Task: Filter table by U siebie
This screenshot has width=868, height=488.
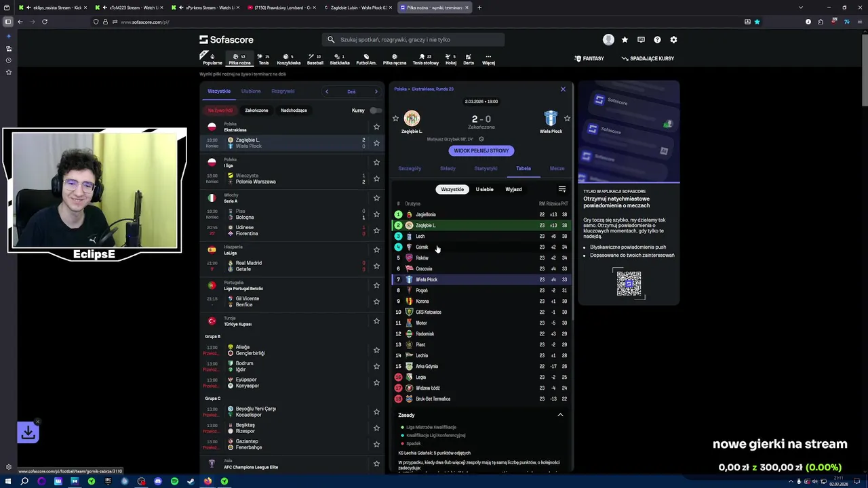Action: [x=484, y=189]
